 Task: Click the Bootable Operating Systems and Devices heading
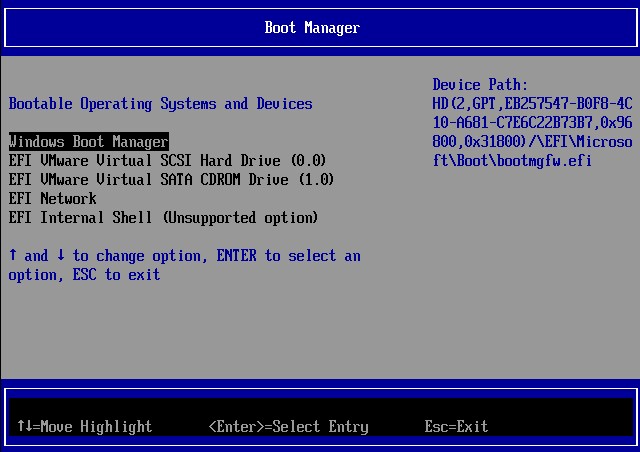click(x=160, y=104)
